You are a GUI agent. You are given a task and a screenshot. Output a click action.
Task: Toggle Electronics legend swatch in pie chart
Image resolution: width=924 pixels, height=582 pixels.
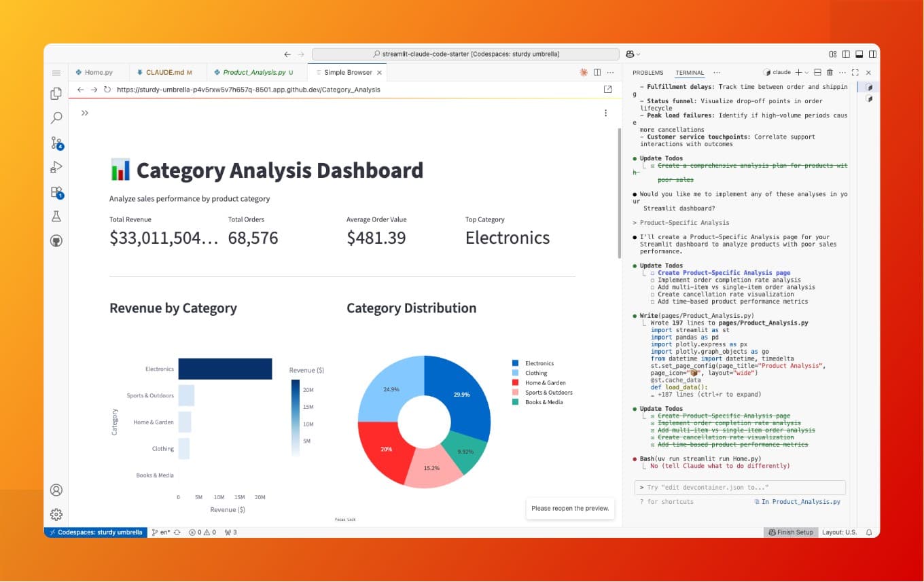point(516,363)
